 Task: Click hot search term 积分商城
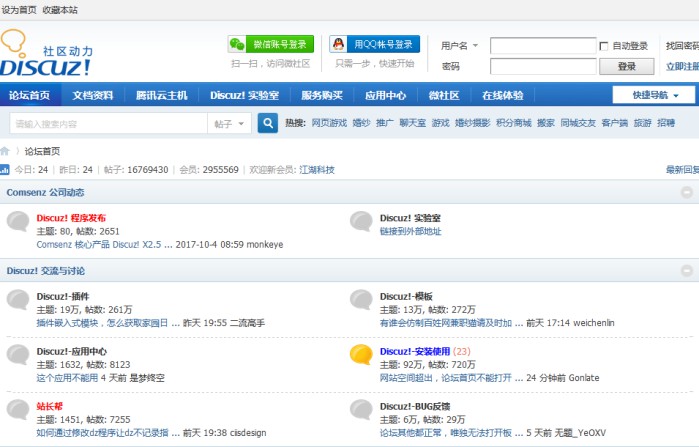[514, 123]
